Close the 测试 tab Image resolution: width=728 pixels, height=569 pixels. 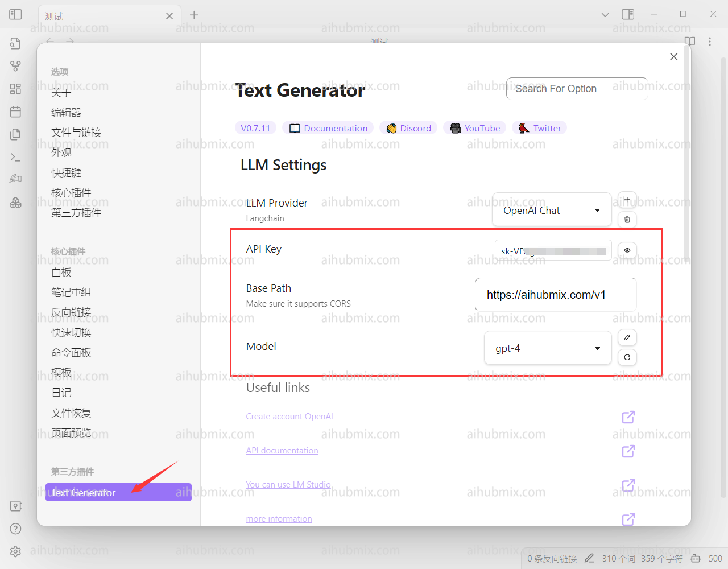(169, 16)
